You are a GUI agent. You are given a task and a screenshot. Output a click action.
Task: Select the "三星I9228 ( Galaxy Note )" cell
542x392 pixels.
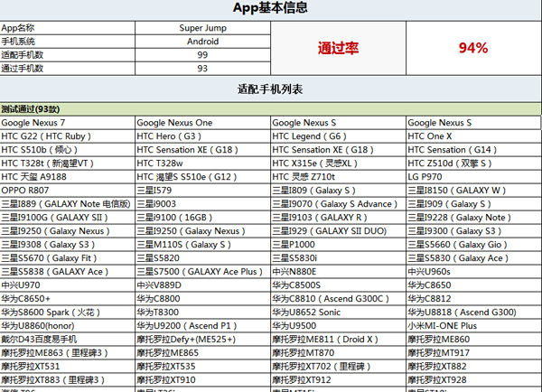[473, 218]
